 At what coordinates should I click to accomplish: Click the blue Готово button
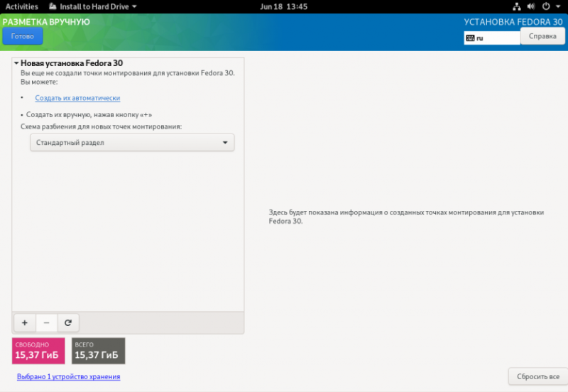pos(23,36)
